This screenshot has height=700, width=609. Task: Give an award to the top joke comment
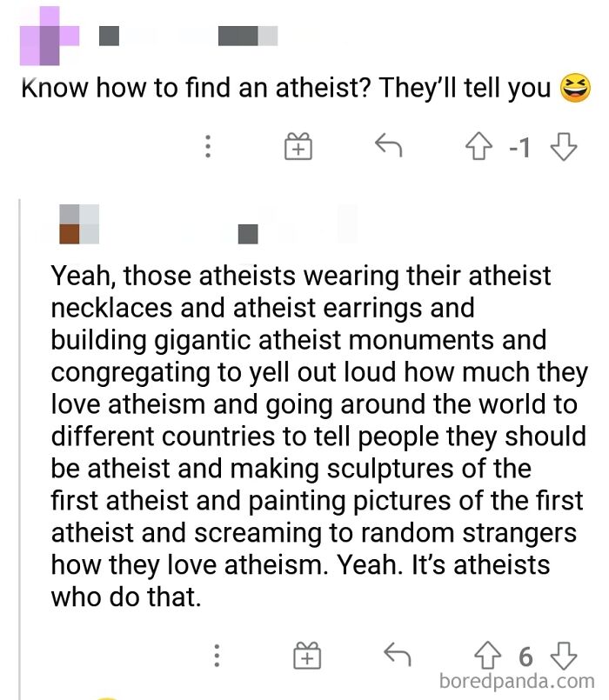click(x=298, y=147)
